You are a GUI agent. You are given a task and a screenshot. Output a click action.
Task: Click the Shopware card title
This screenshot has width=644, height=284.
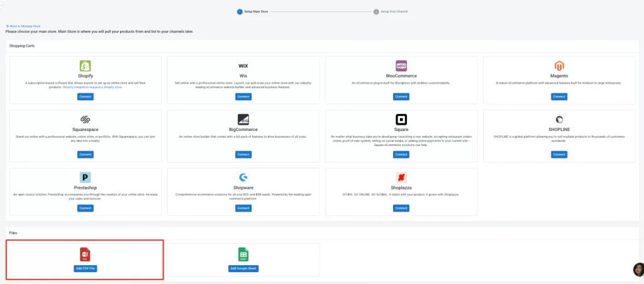[243, 188]
